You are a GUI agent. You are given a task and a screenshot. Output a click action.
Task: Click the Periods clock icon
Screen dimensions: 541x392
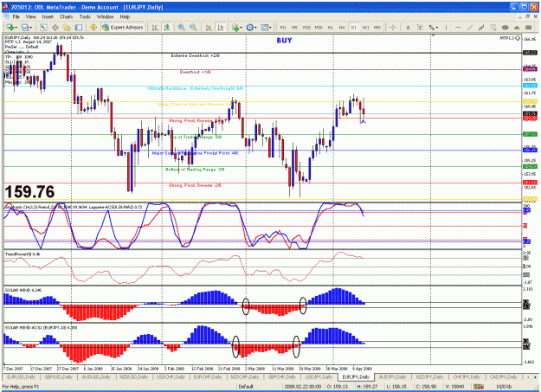pyautogui.click(x=249, y=28)
